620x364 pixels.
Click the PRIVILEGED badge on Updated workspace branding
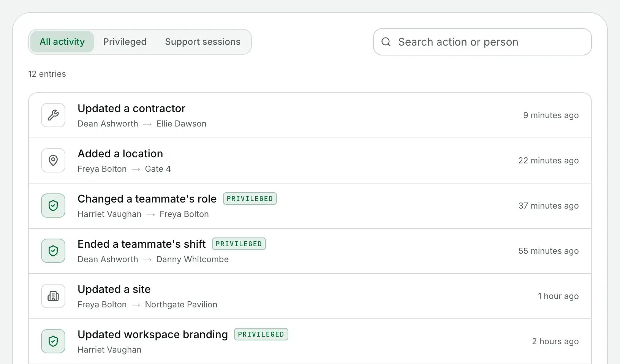[x=261, y=334]
